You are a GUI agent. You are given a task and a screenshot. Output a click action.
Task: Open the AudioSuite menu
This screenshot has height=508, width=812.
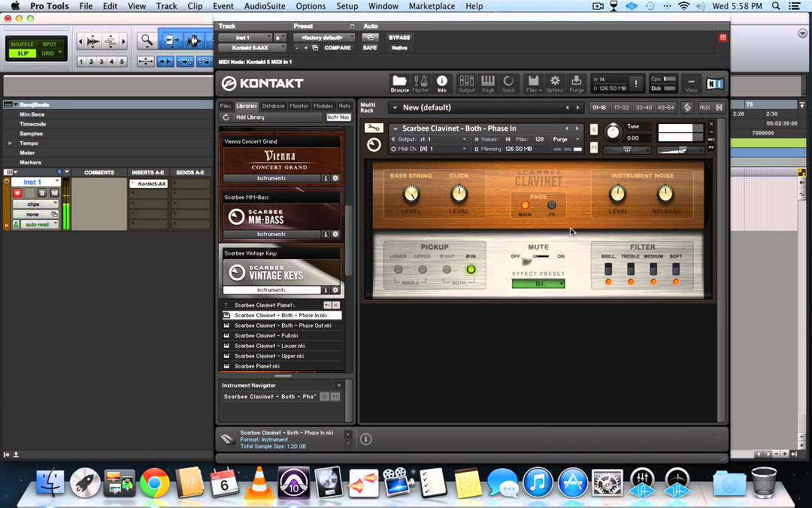click(x=265, y=6)
